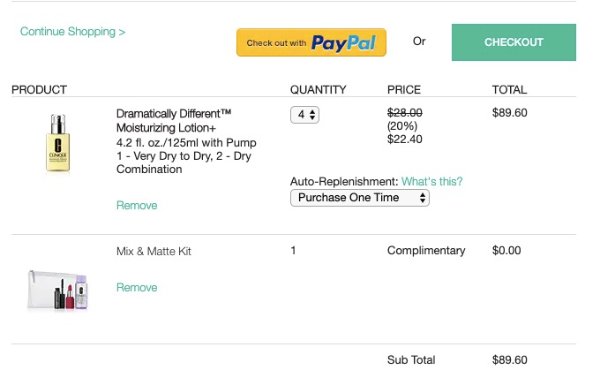Click the $89.60 Sub Total amount
Screen dimensions: 600x385
click(x=509, y=360)
